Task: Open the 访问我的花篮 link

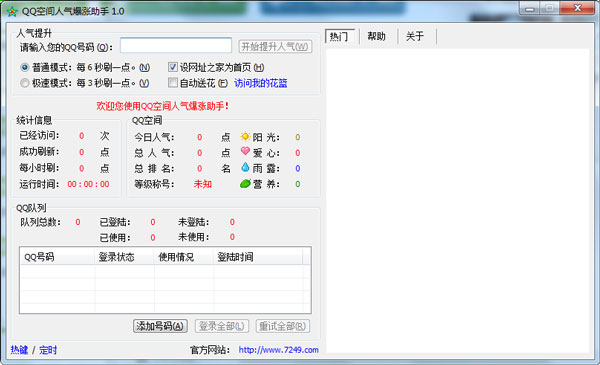Action: [x=261, y=83]
